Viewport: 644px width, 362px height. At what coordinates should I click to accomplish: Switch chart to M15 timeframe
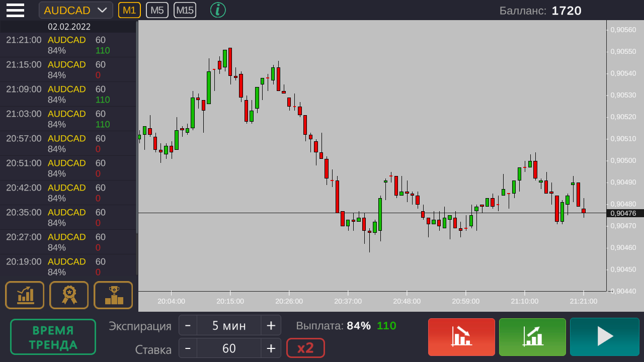point(185,10)
